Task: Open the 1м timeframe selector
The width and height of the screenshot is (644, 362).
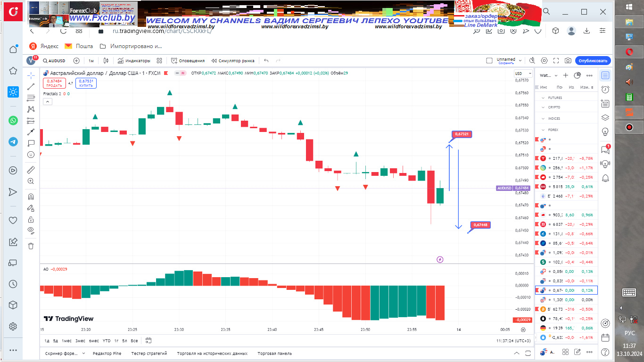Action: coord(91,61)
